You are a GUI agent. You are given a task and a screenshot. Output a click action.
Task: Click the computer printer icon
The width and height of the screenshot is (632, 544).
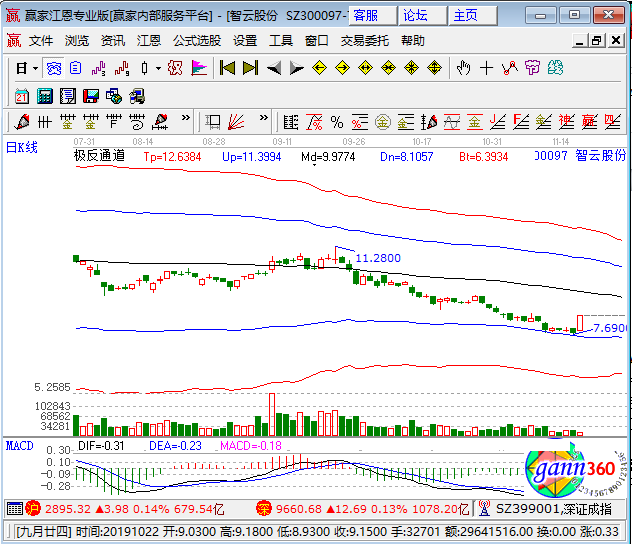click(137, 96)
